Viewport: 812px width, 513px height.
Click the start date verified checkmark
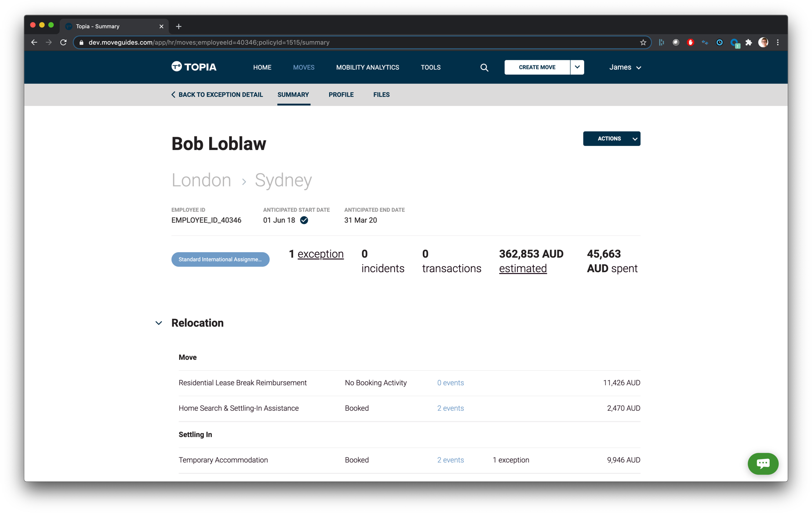(304, 220)
